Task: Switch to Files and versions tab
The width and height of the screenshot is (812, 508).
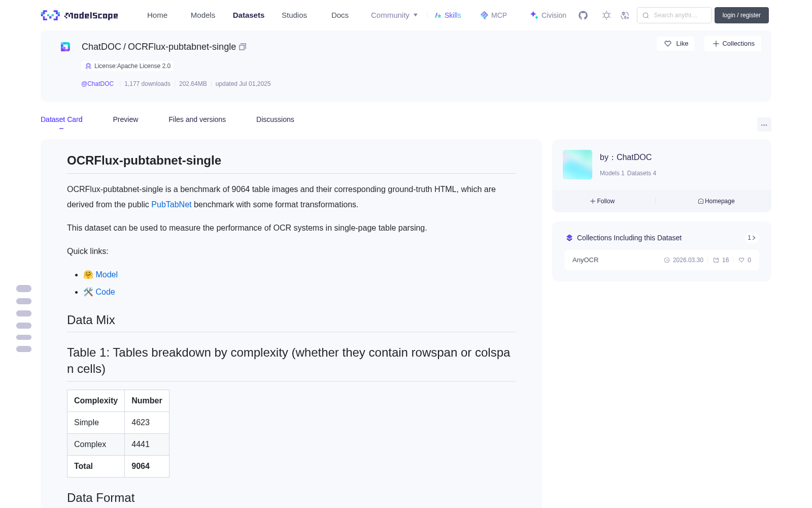Action: [197, 119]
